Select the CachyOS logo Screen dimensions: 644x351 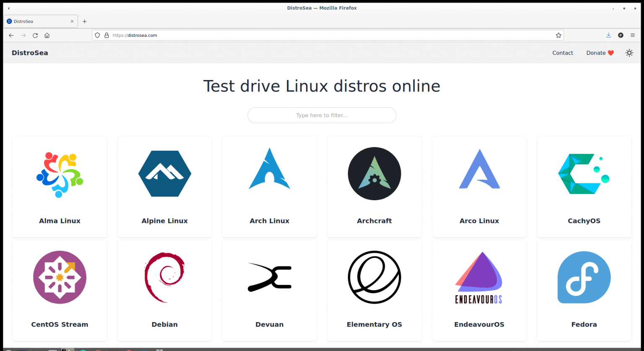coord(584,174)
